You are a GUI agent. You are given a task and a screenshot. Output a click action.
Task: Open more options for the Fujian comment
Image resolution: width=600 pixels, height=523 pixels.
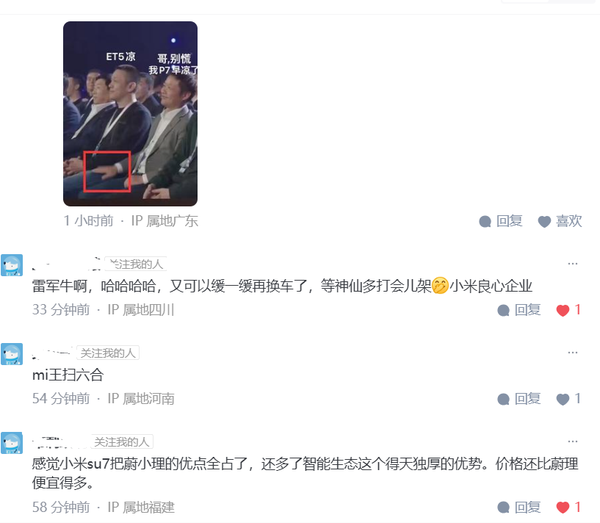[572, 442]
